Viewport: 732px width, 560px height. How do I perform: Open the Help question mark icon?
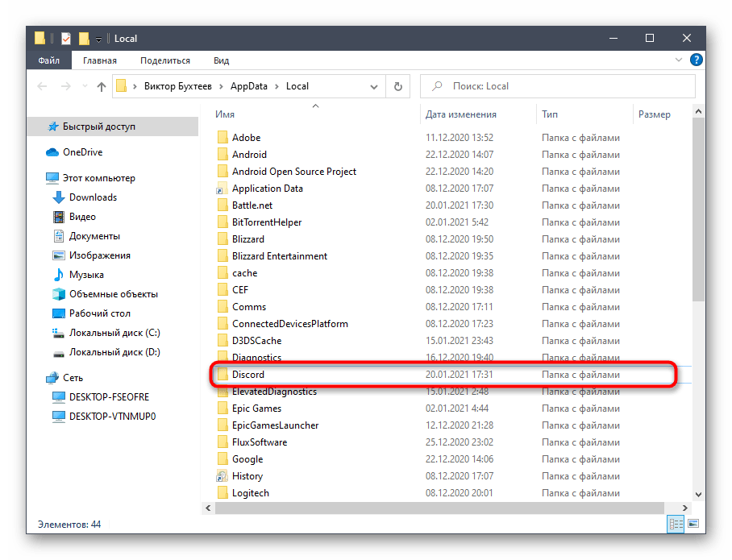[697, 60]
